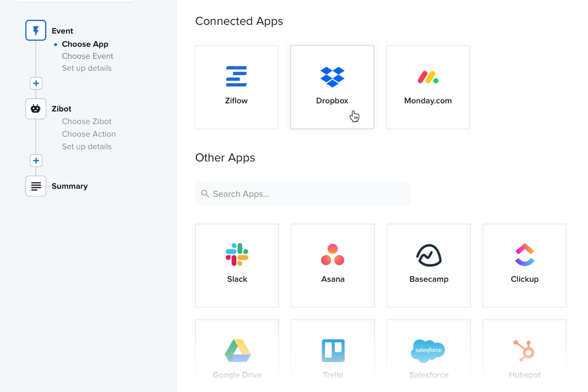588x392 pixels.
Task: Click the Choose App step link
Action: click(85, 44)
